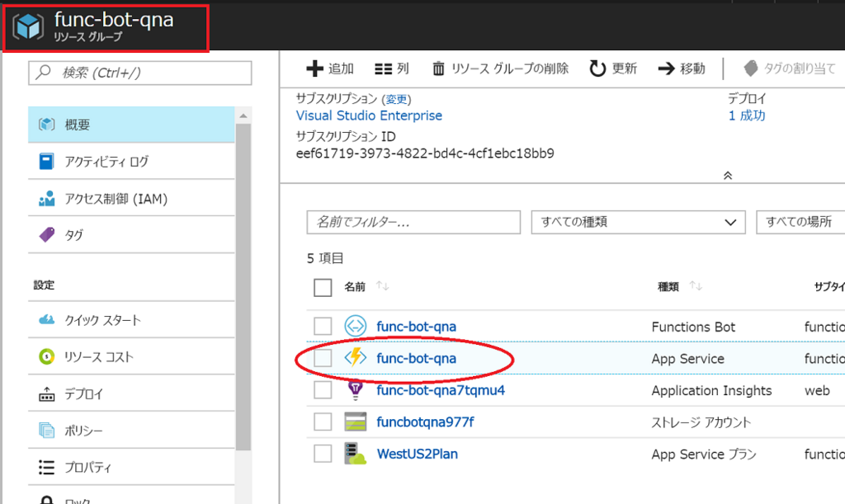The height and width of the screenshot is (504, 845).
Task: Click the プロパティ list icon
Action: tap(47, 467)
